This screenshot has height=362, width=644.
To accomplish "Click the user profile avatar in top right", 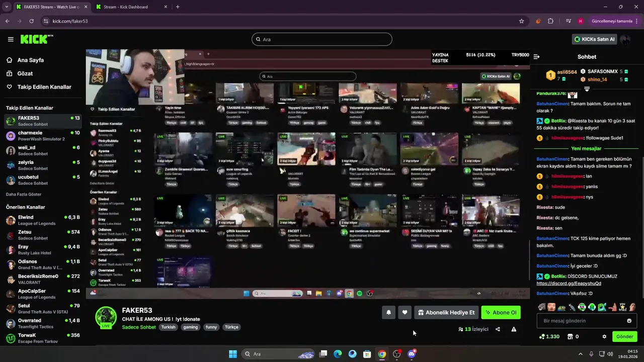I will point(625,39).
